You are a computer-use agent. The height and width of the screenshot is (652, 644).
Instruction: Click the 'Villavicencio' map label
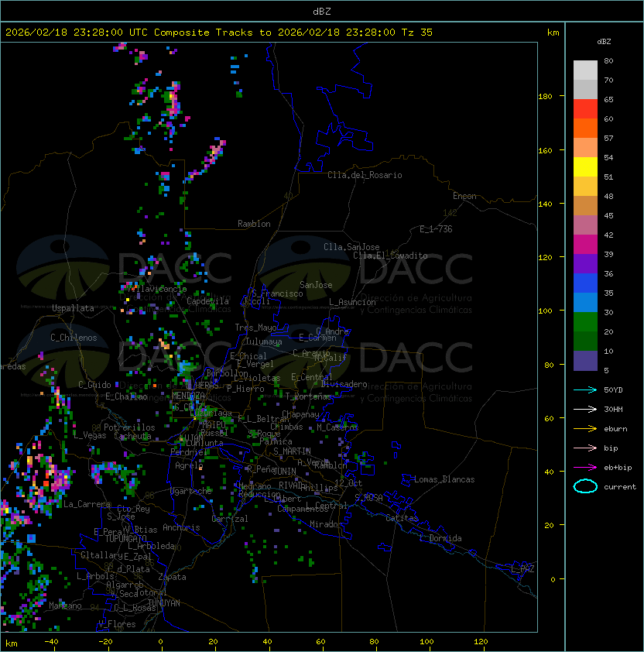[157, 289]
